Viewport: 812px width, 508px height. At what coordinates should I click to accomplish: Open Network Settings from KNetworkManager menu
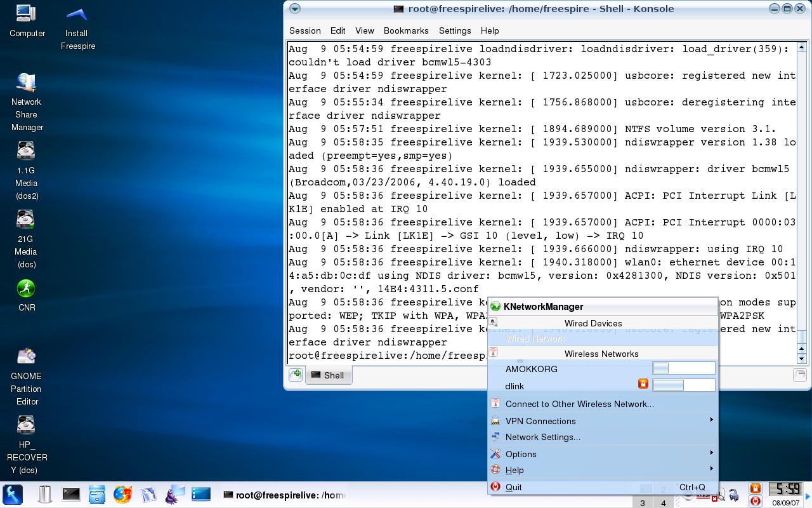coord(603,436)
